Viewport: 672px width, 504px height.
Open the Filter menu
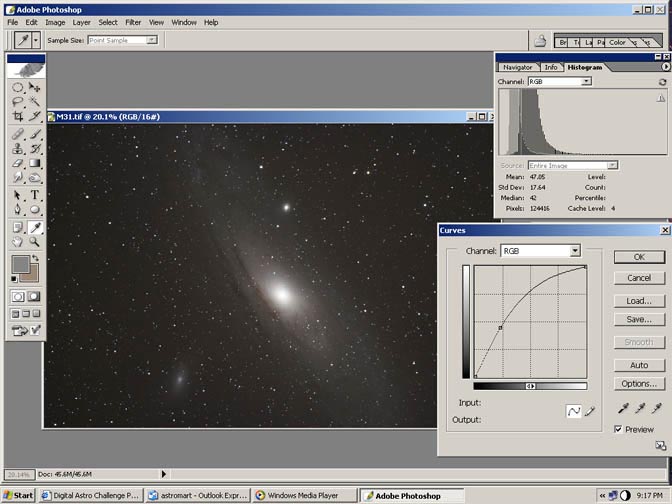(x=133, y=21)
